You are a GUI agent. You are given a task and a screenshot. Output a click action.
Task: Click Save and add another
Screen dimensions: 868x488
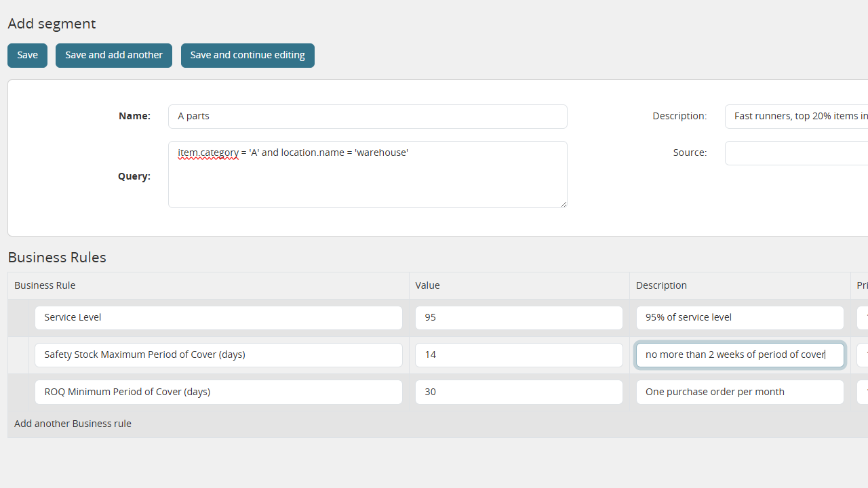(x=114, y=56)
